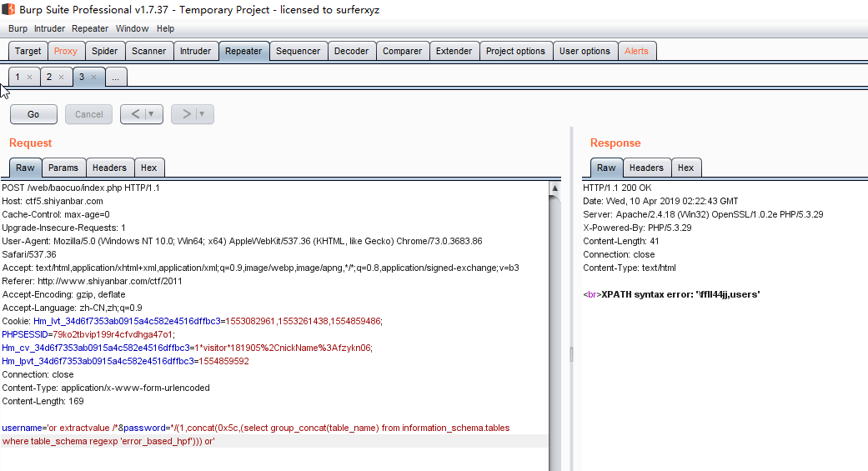Open the Window menu
Viewport: 868px width, 471px height.
pyautogui.click(x=132, y=29)
